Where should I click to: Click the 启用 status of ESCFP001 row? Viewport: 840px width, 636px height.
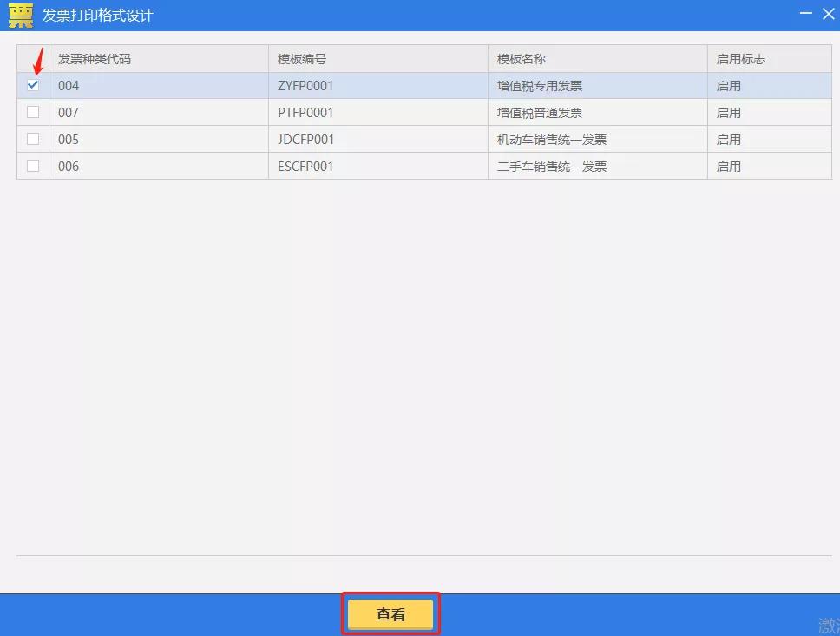point(725,166)
